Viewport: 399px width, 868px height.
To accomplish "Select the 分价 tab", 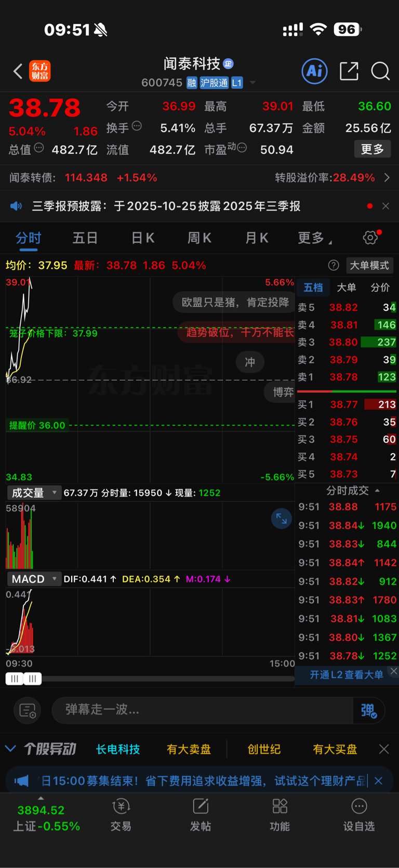I will click(x=380, y=287).
